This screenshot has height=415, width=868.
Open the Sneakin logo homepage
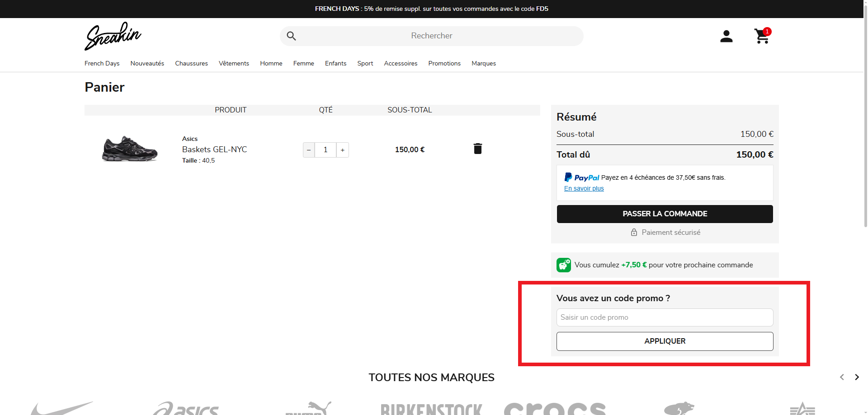pos(113,36)
